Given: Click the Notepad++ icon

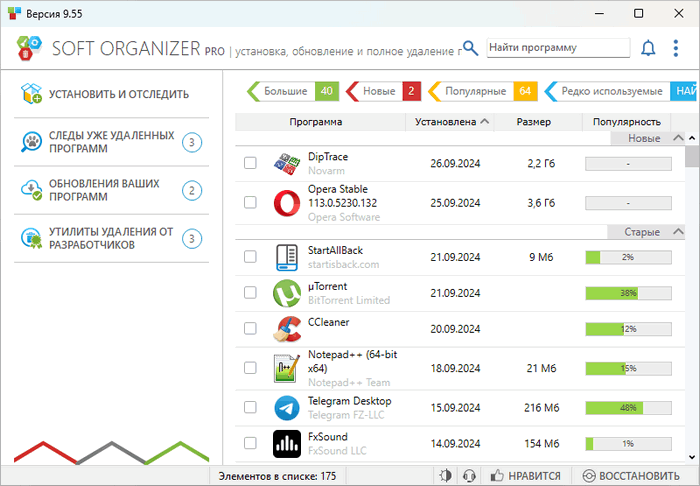Looking at the screenshot, I should point(287,368).
